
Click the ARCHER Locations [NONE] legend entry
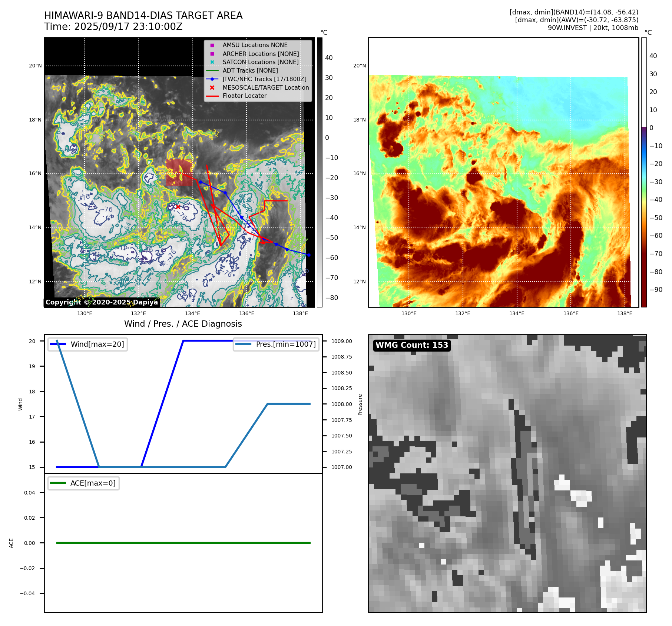click(261, 54)
